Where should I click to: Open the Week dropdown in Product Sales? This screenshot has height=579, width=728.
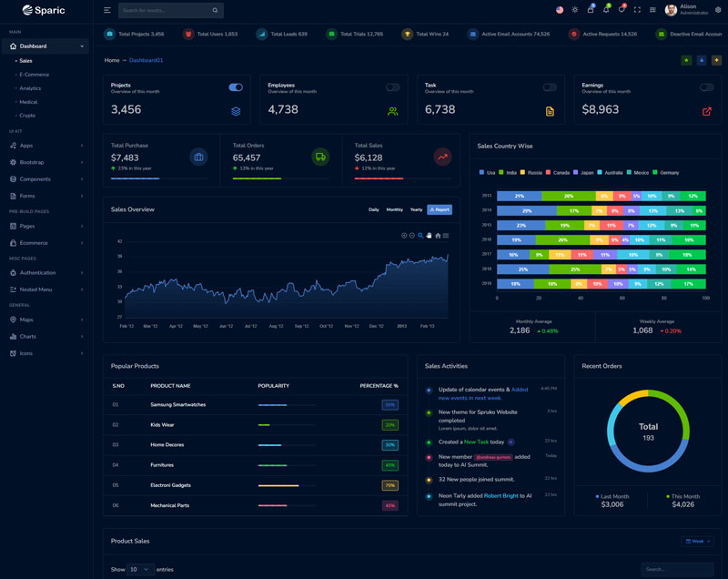point(698,541)
